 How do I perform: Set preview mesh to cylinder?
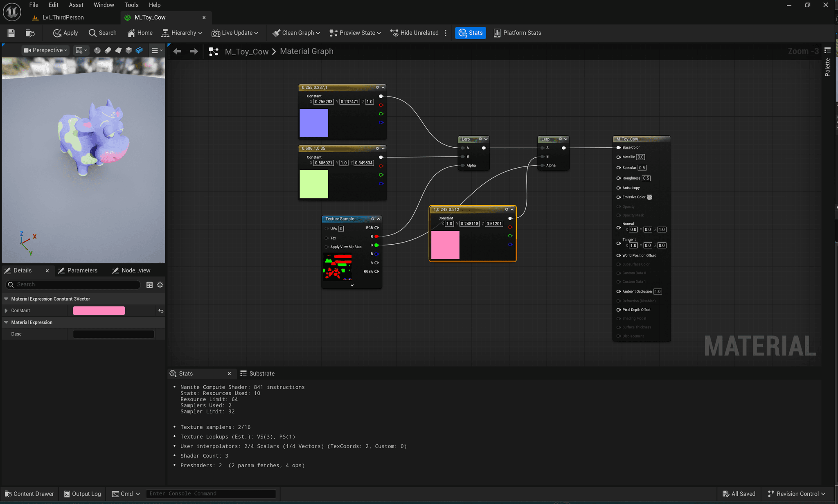pyautogui.click(x=108, y=50)
